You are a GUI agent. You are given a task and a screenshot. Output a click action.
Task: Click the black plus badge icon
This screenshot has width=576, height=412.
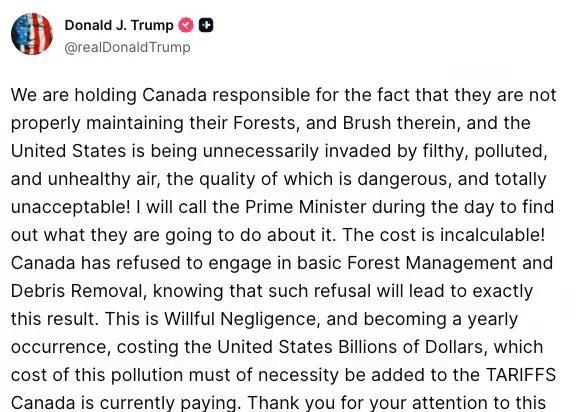(206, 25)
